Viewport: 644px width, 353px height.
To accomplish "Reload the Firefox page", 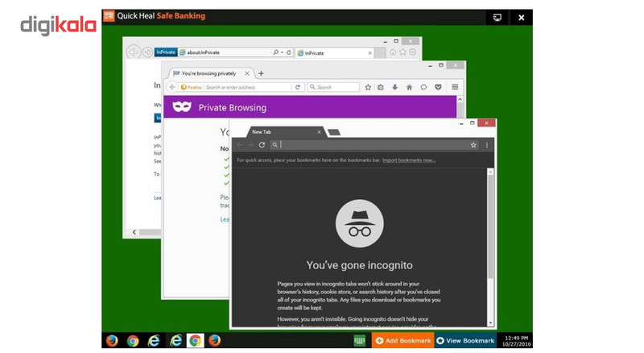I will (298, 87).
